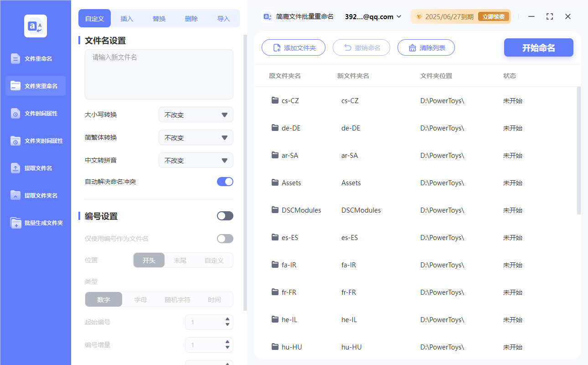588x365 pixels.
Task: Open the 导入 tab
Action: tap(224, 18)
